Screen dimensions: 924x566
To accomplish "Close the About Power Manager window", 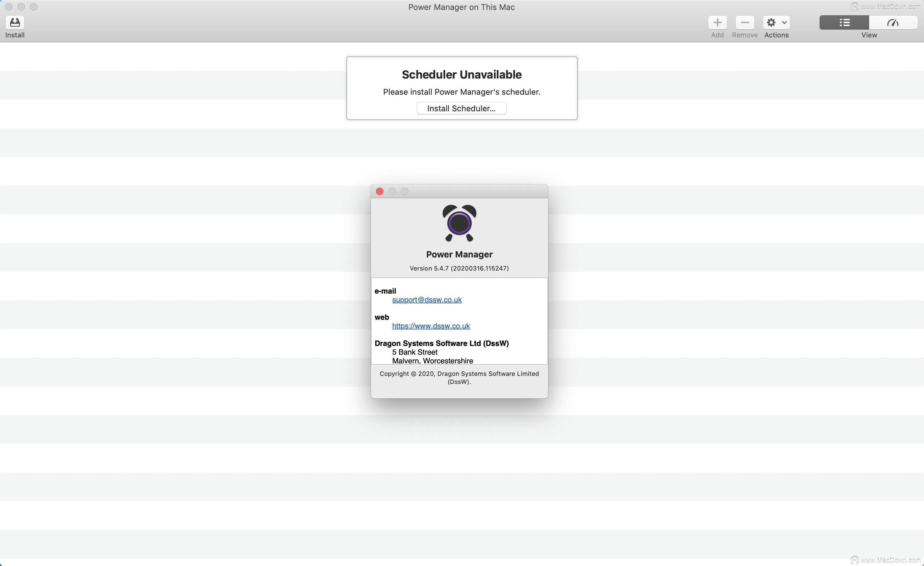I will (379, 192).
